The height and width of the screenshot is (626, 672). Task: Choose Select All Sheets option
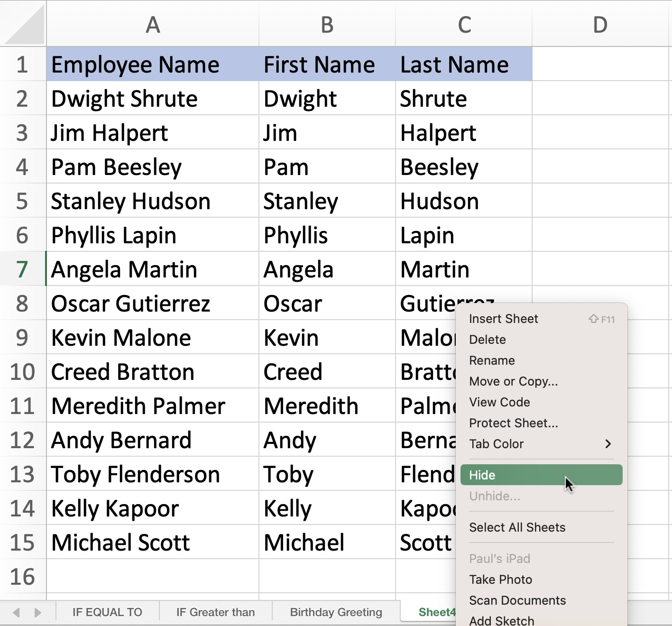[541, 527]
